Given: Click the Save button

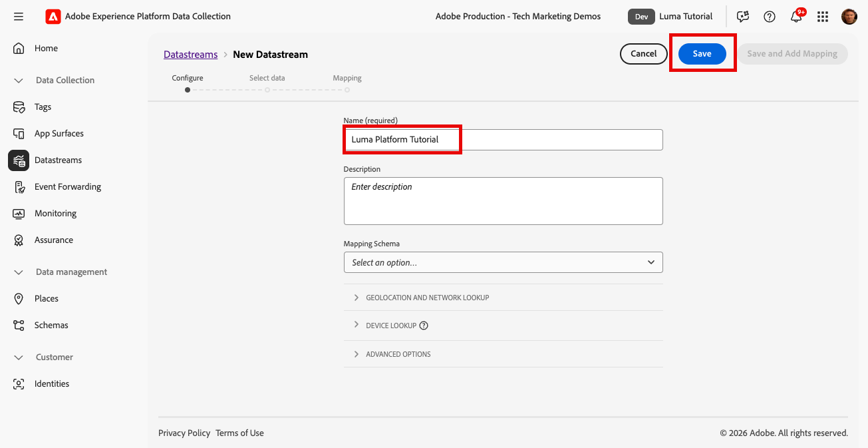Looking at the screenshot, I should click(x=702, y=54).
